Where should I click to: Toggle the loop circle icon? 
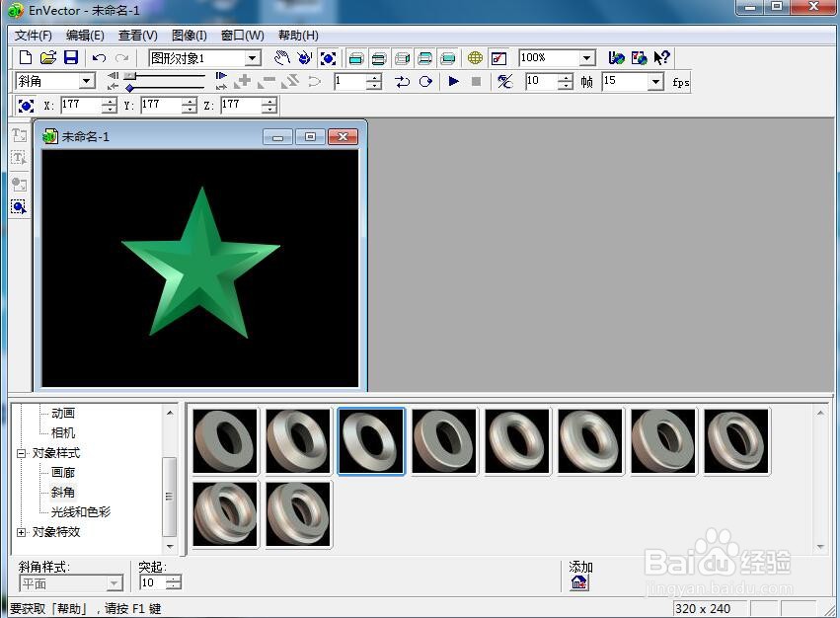425,82
